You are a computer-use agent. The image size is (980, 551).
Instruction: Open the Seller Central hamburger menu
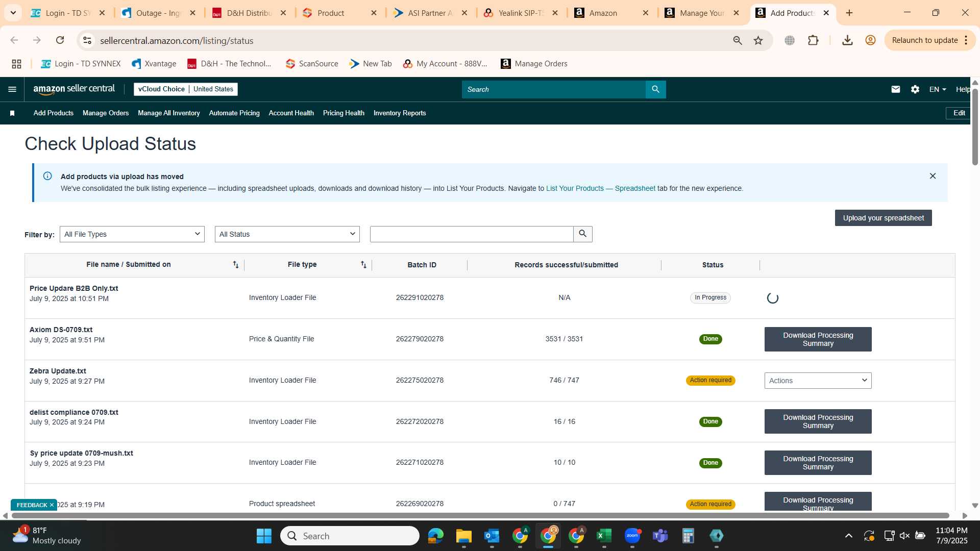coord(12,89)
